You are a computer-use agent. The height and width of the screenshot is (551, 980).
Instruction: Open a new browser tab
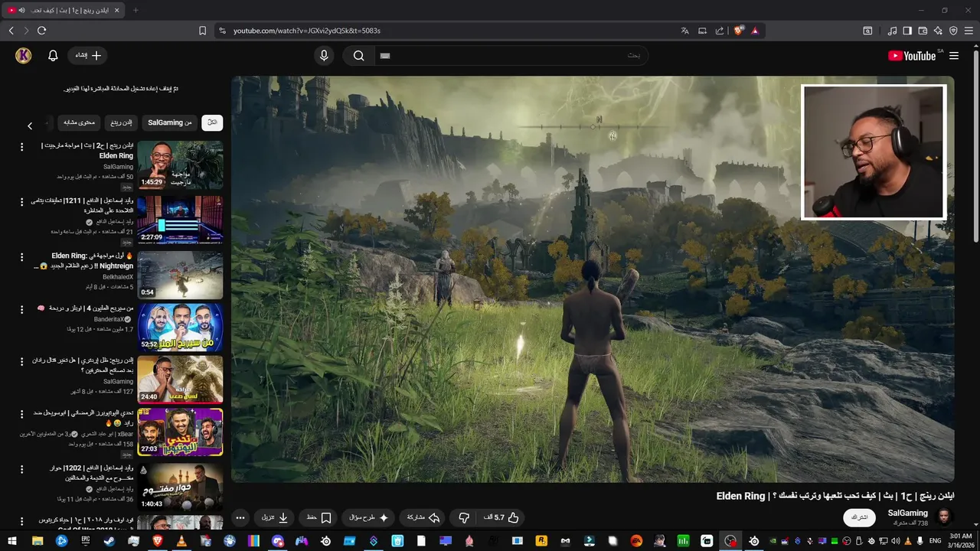coord(136,10)
